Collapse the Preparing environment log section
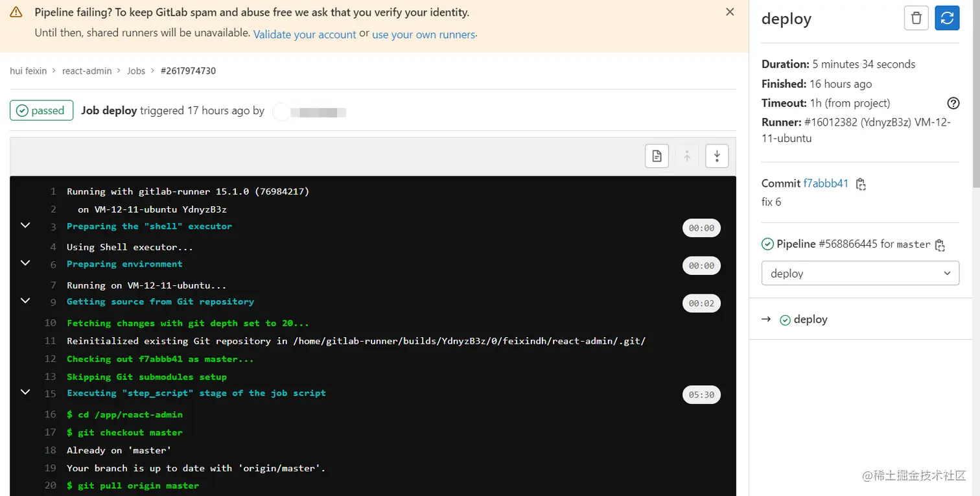Screen dimensions: 980x496 [x=25, y=263]
